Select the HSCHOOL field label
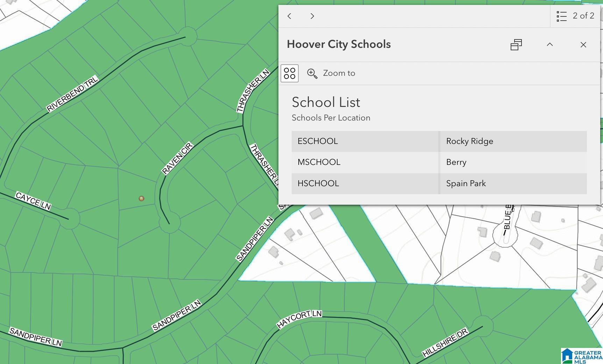This screenshot has height=364, width=603. (x=318, y=183)
